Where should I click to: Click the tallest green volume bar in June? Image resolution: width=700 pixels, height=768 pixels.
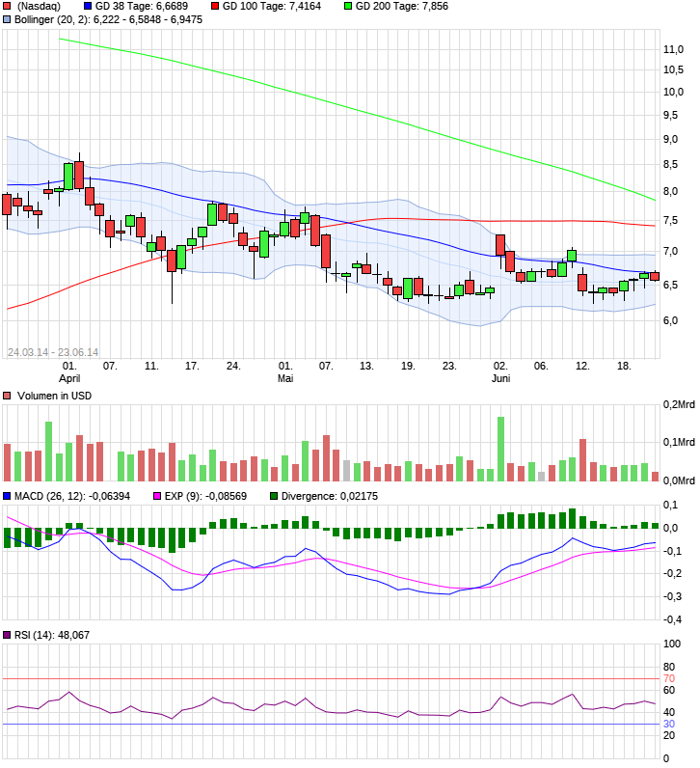[x=500, y=449]
